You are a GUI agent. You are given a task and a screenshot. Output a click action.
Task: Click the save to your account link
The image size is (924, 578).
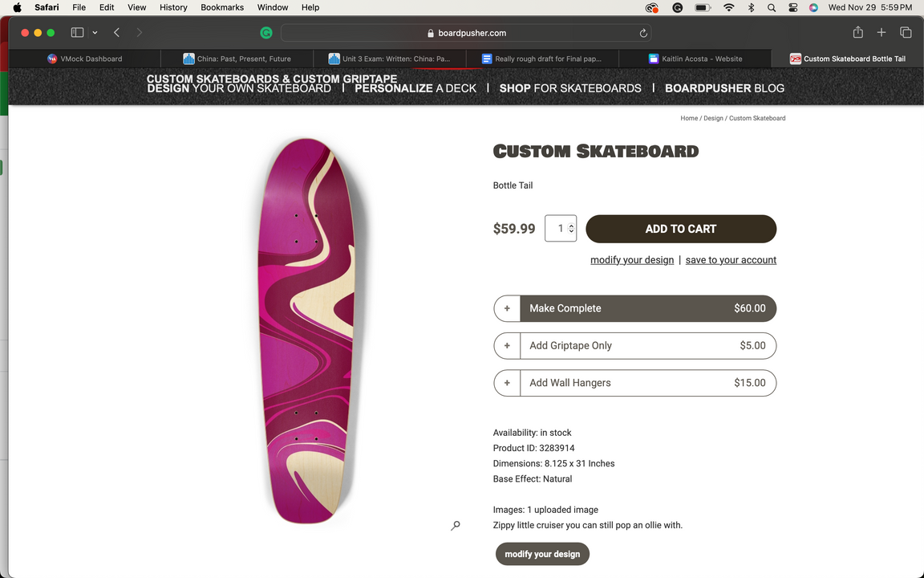tap(731, 260)
